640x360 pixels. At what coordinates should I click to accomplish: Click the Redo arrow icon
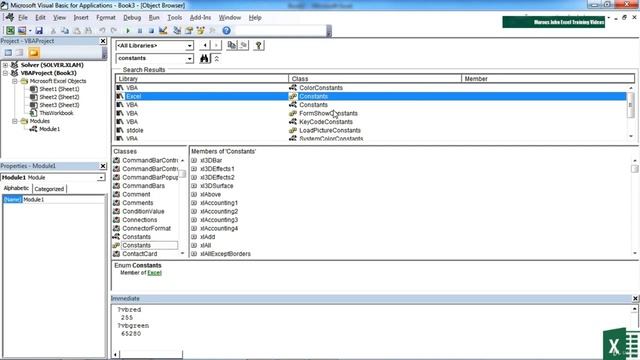[x=114, y=31]
